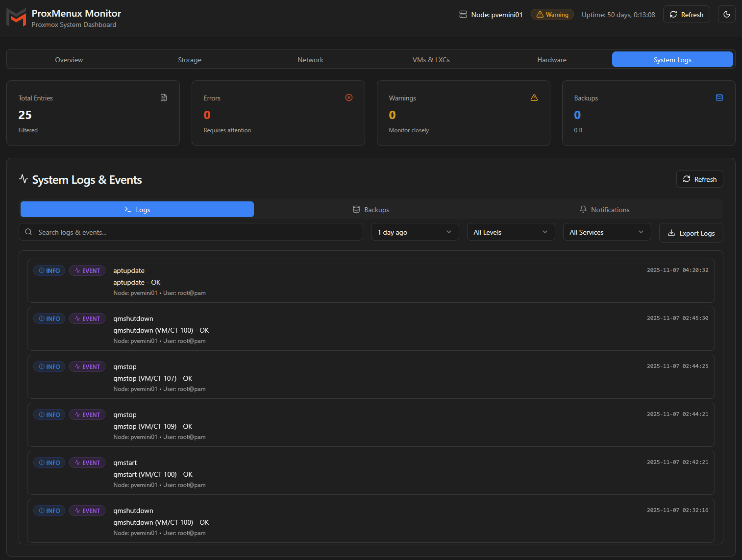Click the node server icon next to pvemini01
This screenshot has height=560, width=742.
(463, 14)
